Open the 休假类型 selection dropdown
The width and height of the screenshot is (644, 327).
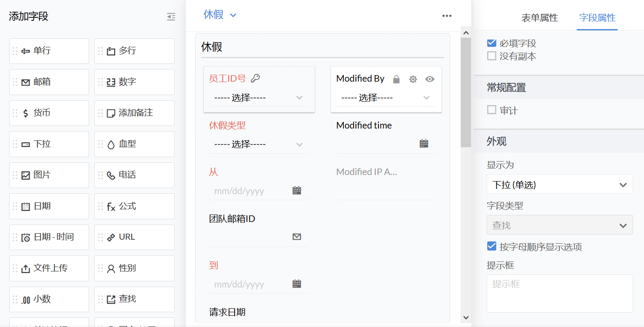tap(259, 144)
